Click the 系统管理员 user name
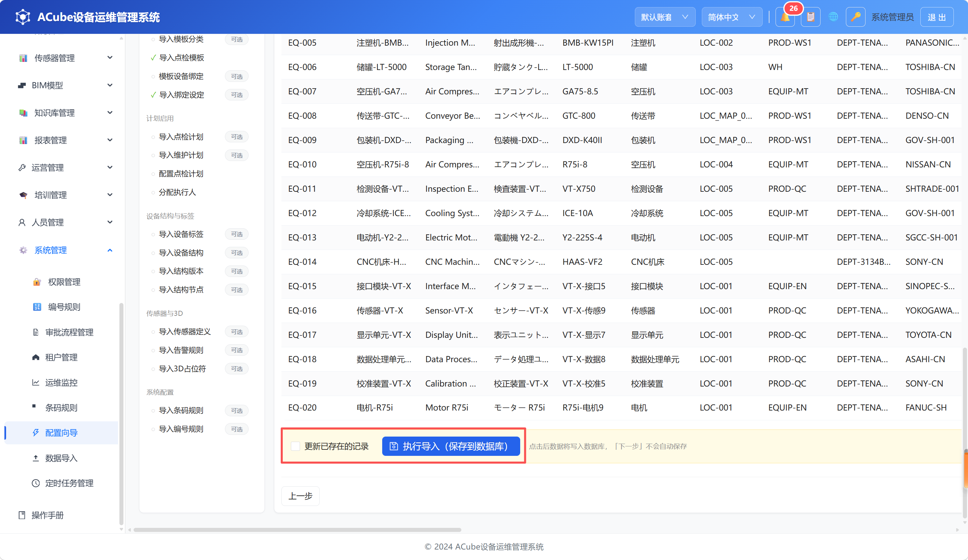 892,17
